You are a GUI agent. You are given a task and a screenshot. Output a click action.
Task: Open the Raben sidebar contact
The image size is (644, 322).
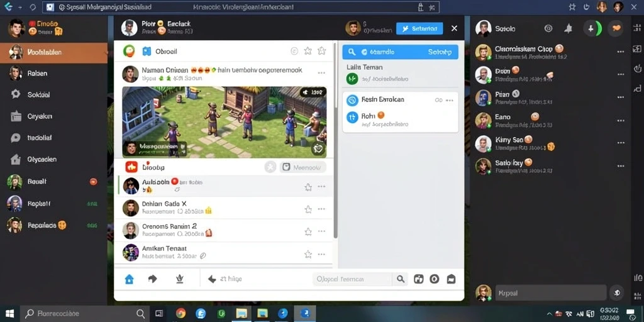click(53, 73)
